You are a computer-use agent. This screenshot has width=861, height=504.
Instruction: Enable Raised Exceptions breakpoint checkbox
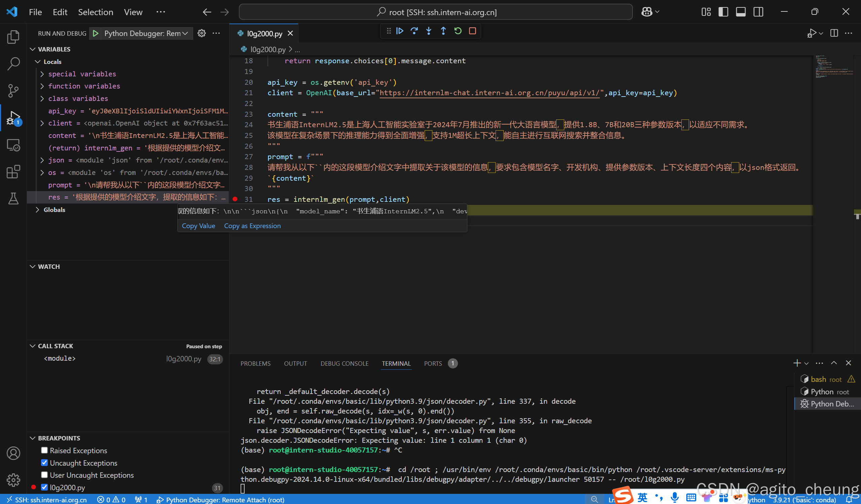tap(44, 451)
